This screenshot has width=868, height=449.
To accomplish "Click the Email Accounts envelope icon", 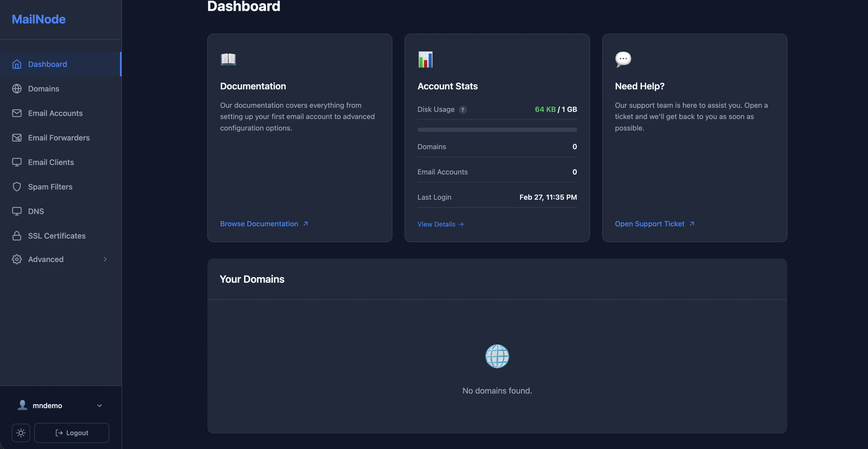I will pyautogui.click(x=17, y=113).
